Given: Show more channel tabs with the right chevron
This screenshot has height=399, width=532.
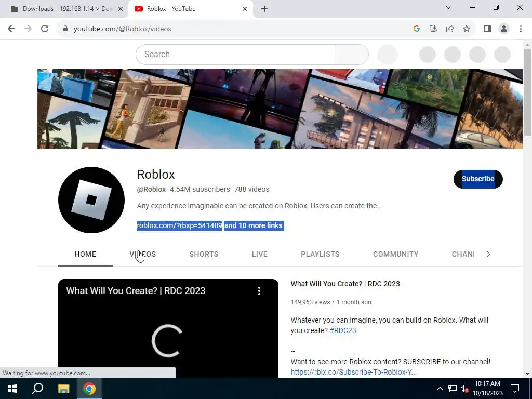Looking at the screenshot, I should (488, 254).
